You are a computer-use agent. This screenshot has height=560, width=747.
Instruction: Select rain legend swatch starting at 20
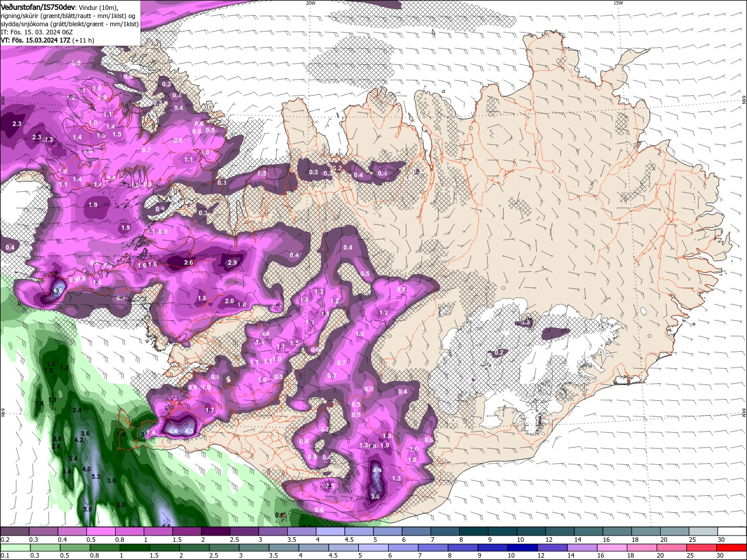(x=671, y=548)
